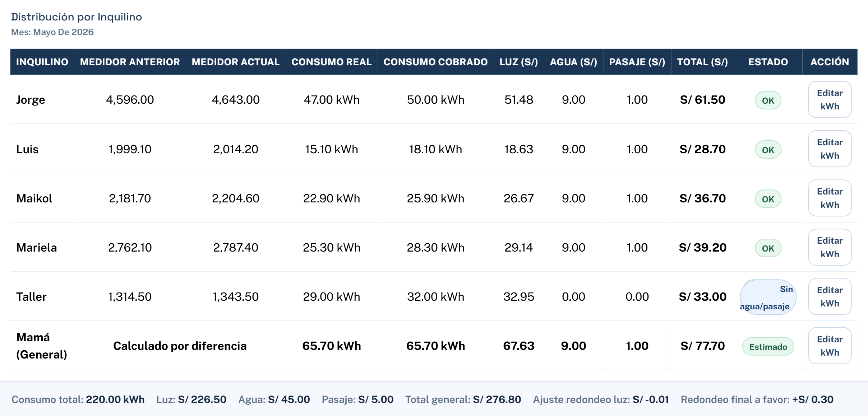868x417 pixels.
Task: Select Editar kWh in Mariela row
Action: (830, 247)
